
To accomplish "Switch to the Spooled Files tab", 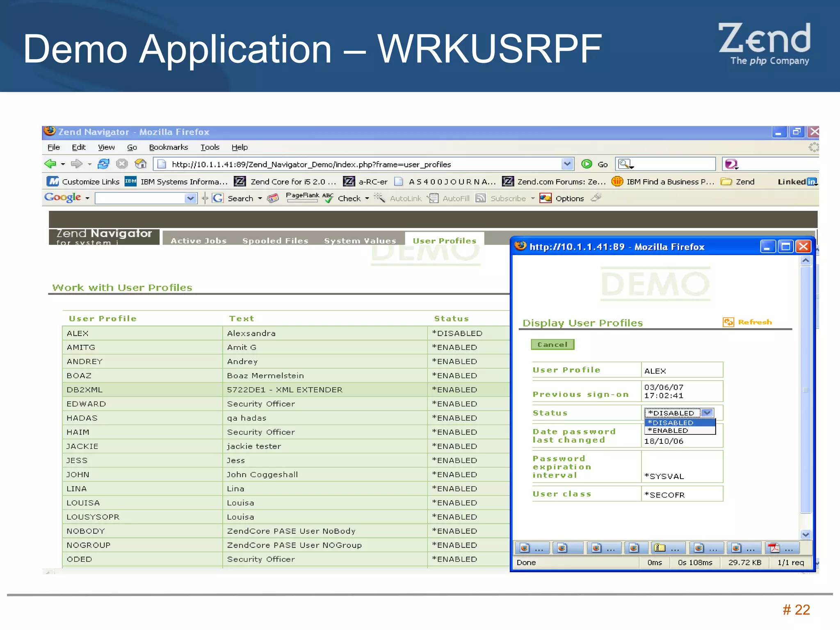I will click(275, 240).
